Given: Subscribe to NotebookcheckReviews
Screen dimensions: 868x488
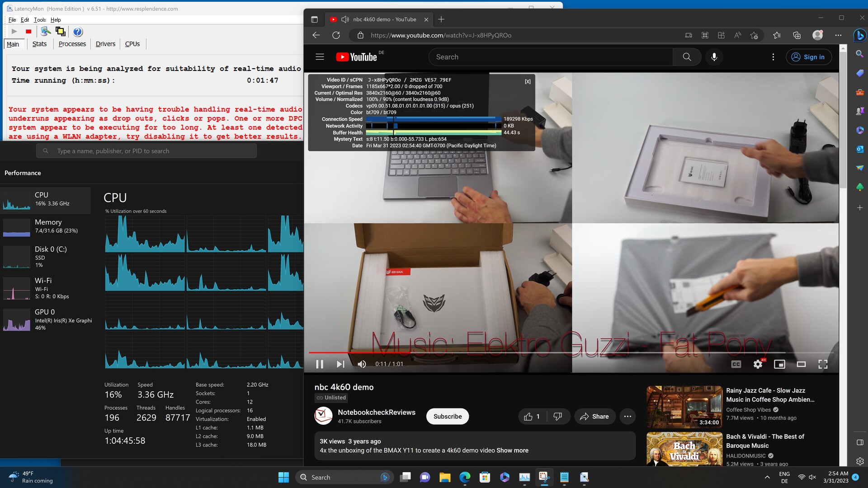Looking at the screenshot, I should [447, 417].
